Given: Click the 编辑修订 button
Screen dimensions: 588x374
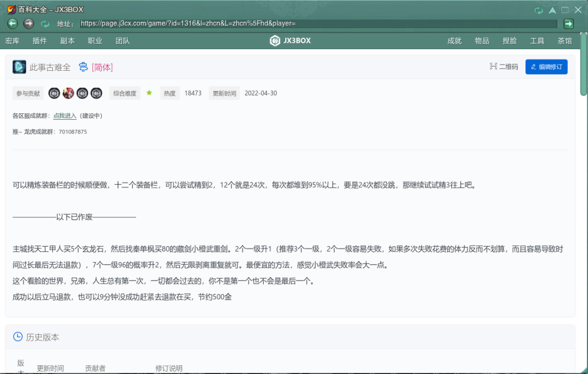Looking at the screenshot, I should [547, 67].
